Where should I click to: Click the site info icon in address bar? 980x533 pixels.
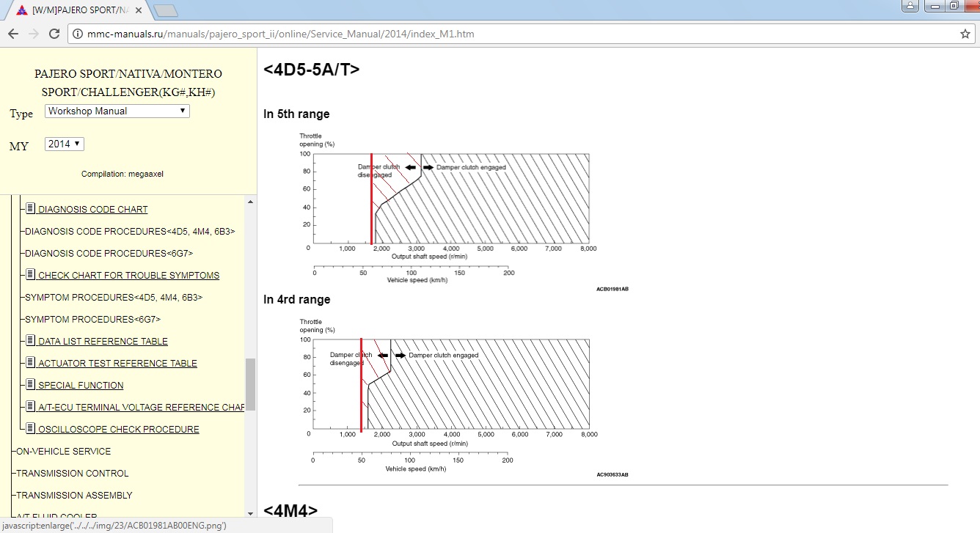[x=78, y=34]
